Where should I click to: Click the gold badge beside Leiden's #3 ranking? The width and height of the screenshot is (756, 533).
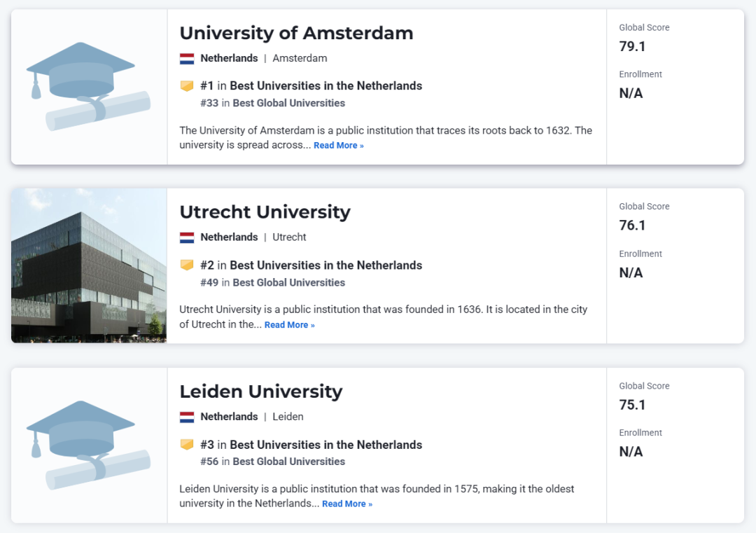tap(187, 445)
